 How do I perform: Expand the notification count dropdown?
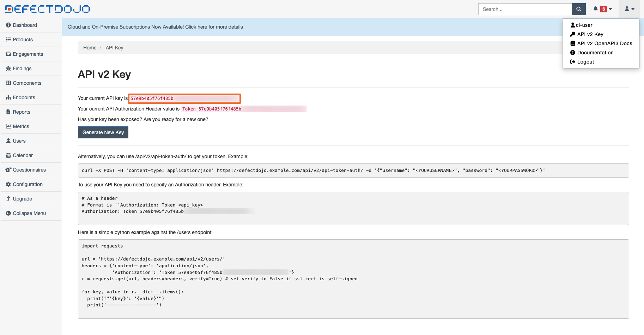coord(610,9)
